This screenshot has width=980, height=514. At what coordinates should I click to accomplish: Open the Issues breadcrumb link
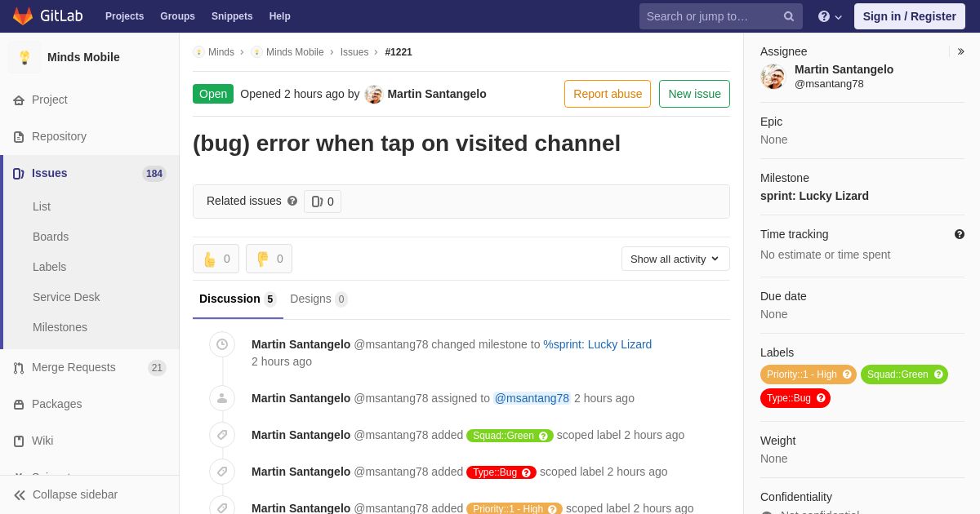[354, 52]
